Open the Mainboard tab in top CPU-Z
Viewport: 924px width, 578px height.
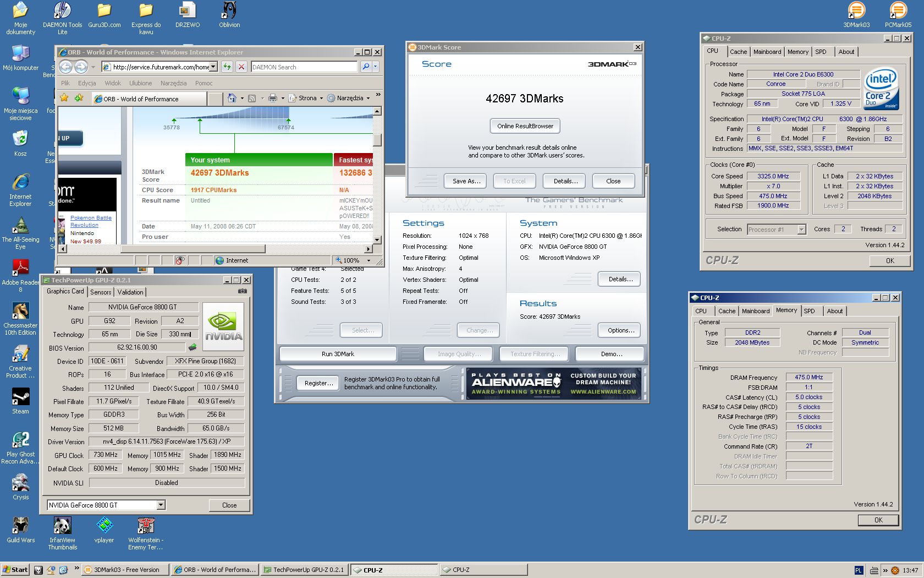click(767, 52)
